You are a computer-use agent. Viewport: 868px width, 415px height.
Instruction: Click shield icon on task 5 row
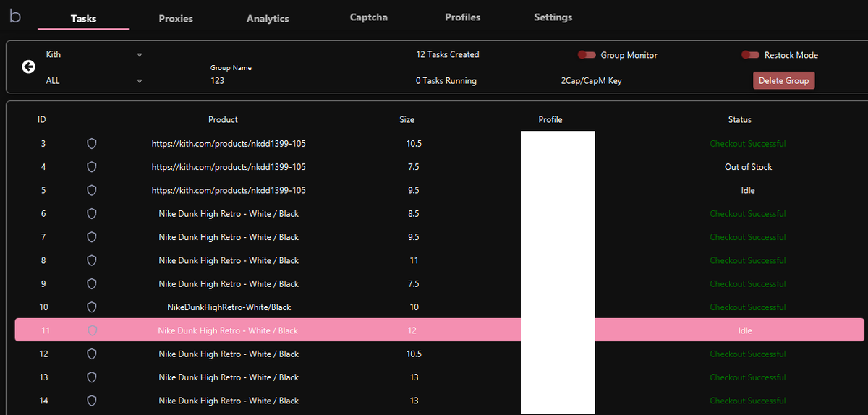92,190
